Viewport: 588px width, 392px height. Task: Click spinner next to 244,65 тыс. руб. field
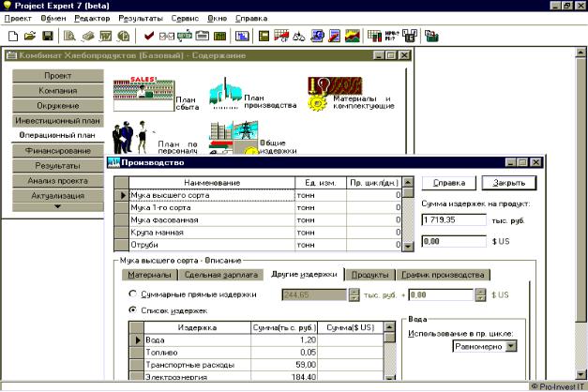point(354,294)
